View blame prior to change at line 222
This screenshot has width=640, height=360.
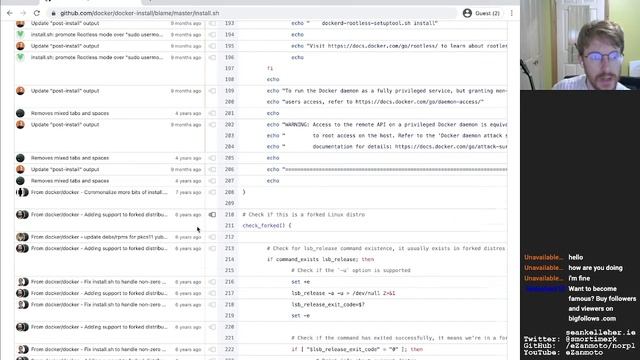coord(212,349)
